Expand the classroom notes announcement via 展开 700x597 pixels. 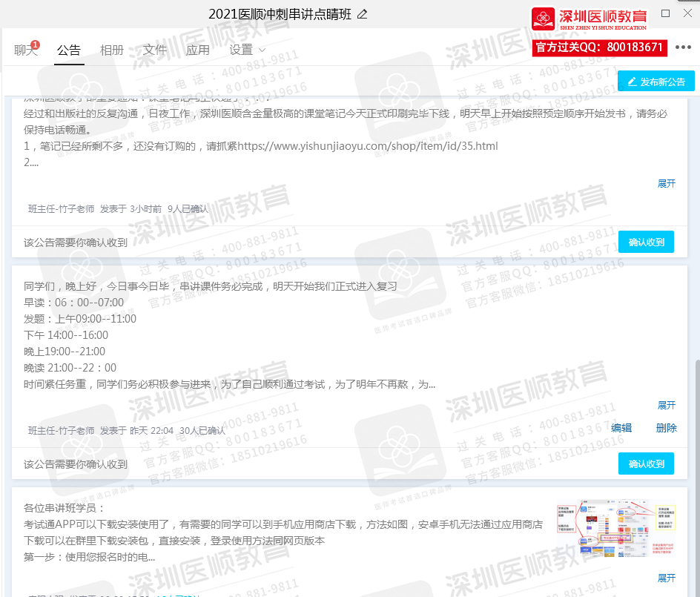pos(666,183)
